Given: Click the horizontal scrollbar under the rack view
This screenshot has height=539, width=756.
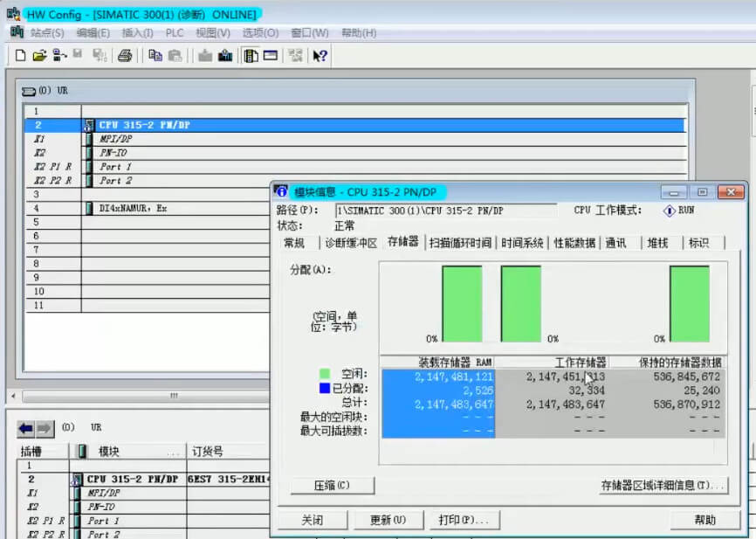Looking at the screenshot, I should [145, 396].
